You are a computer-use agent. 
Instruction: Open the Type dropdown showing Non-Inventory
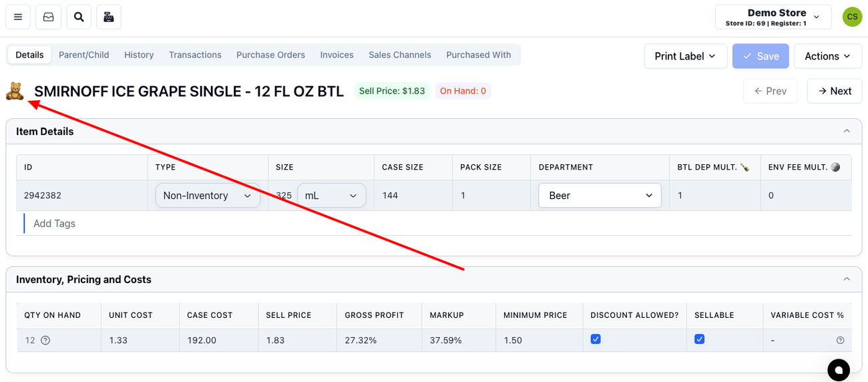[207, 196]
